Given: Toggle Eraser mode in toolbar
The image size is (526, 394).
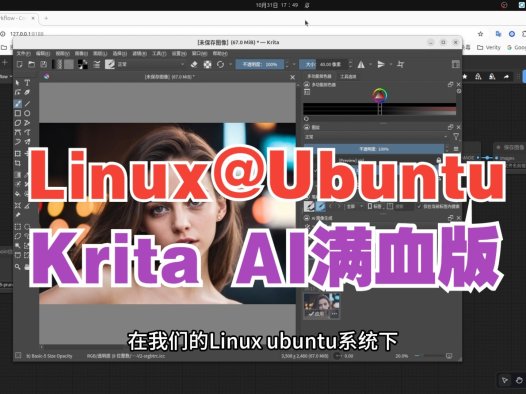Looking at the screenshot, I should [x=194, y=64].
